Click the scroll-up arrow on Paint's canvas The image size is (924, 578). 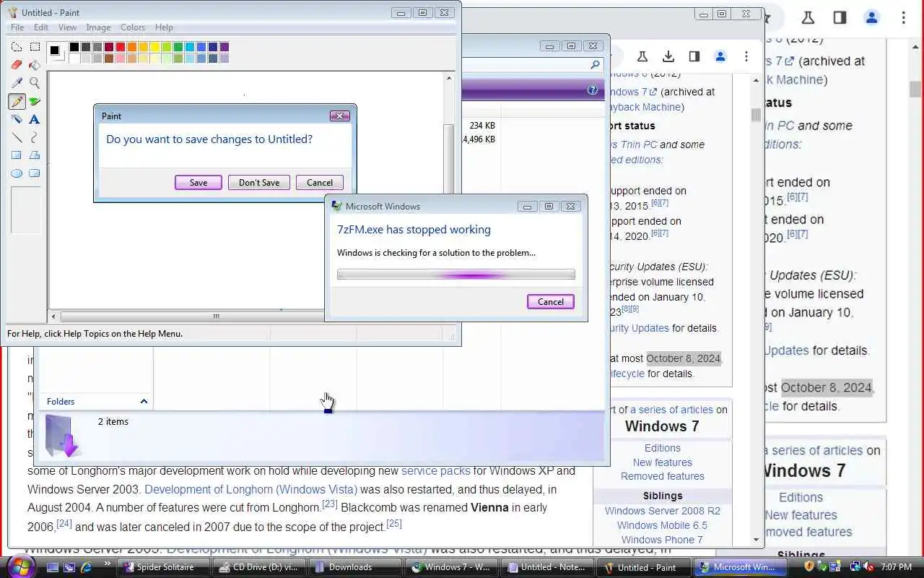(x=449, y=78)
